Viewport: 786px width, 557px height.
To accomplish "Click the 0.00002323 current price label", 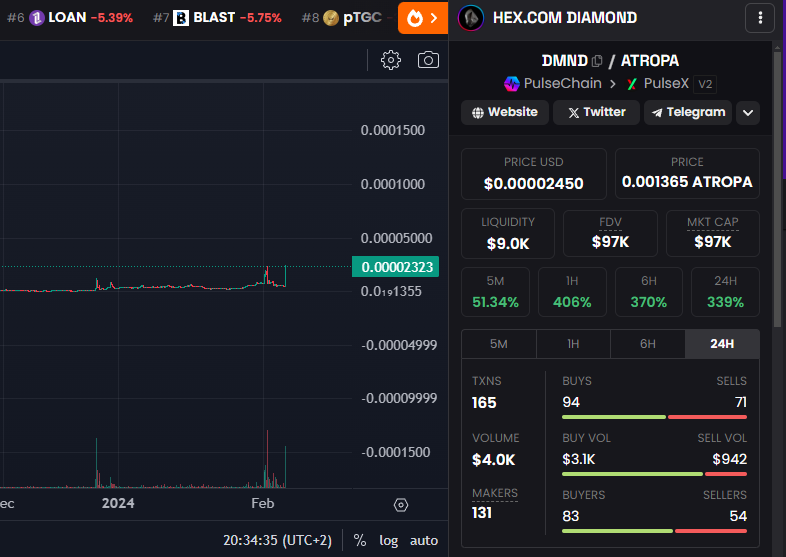I will pos(396,267).
